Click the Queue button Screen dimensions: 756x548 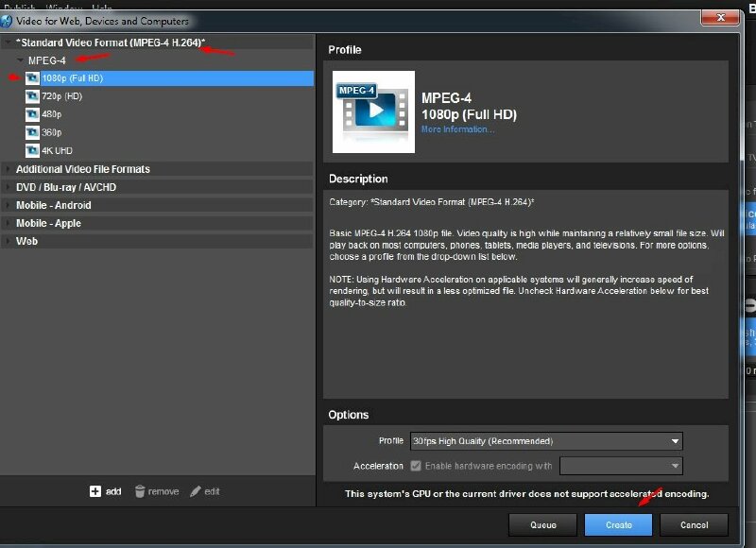542,524
